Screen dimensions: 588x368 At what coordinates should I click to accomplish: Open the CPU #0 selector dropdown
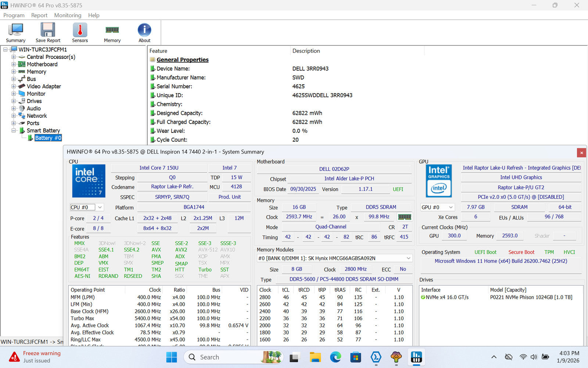100,208
